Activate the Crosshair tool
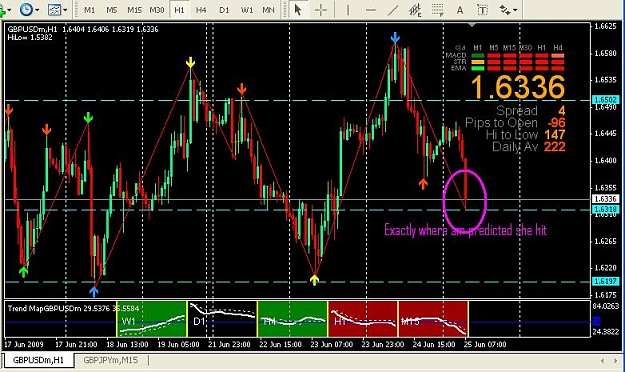625x372 pixels. [x=320, y=10]
